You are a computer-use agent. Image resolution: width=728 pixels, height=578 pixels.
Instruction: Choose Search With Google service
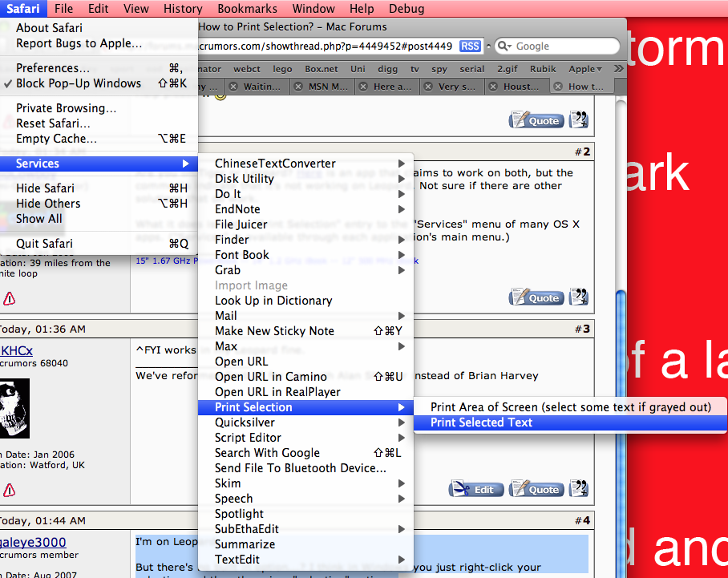[305, 454]
